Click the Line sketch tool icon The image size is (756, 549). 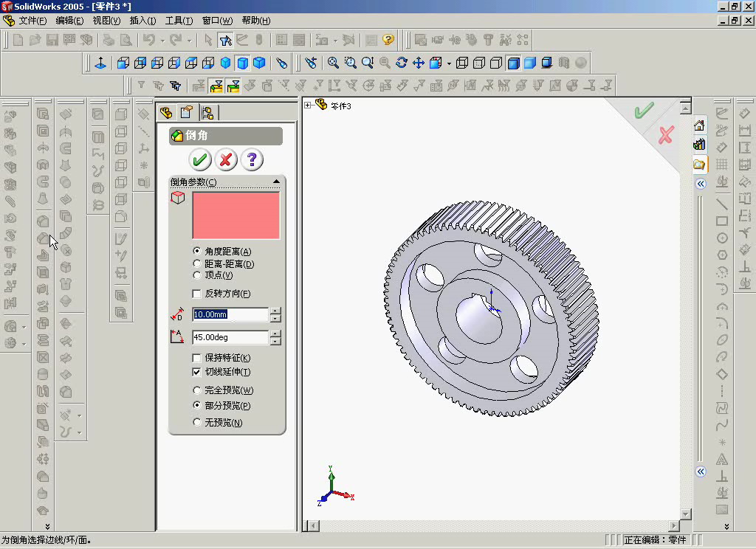point(722,204)
